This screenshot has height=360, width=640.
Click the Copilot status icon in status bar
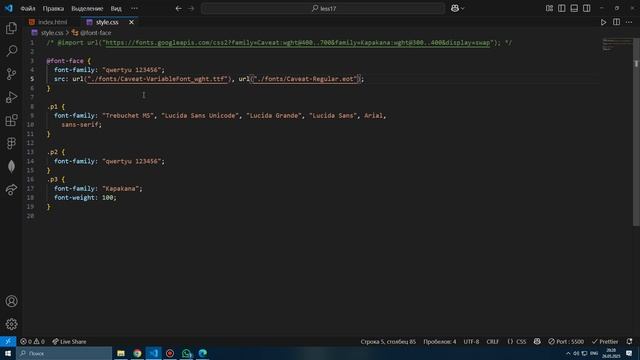(537, 342)
